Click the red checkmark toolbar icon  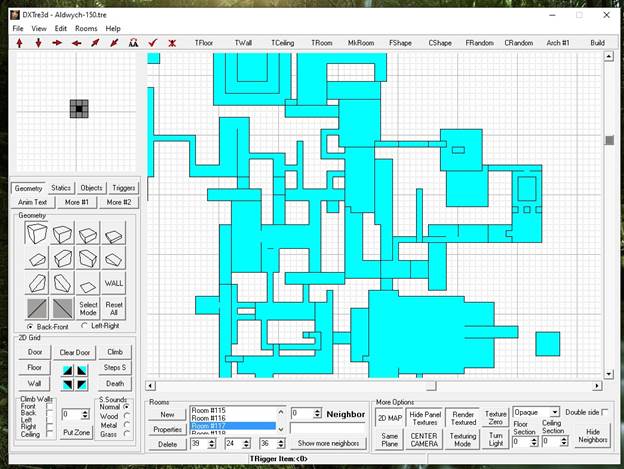pos(153,43)
